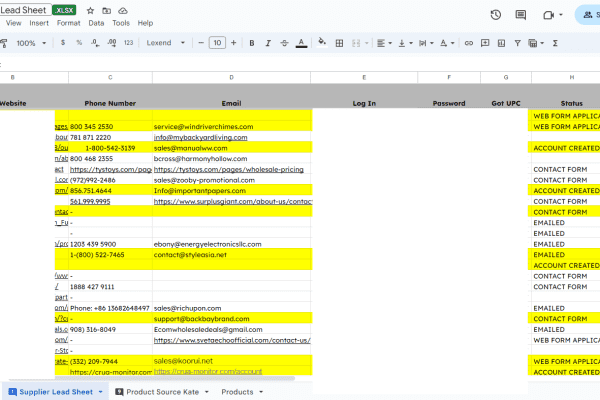Toggle strikethrough formatting
Screen dimensions: 600x400
284,43
